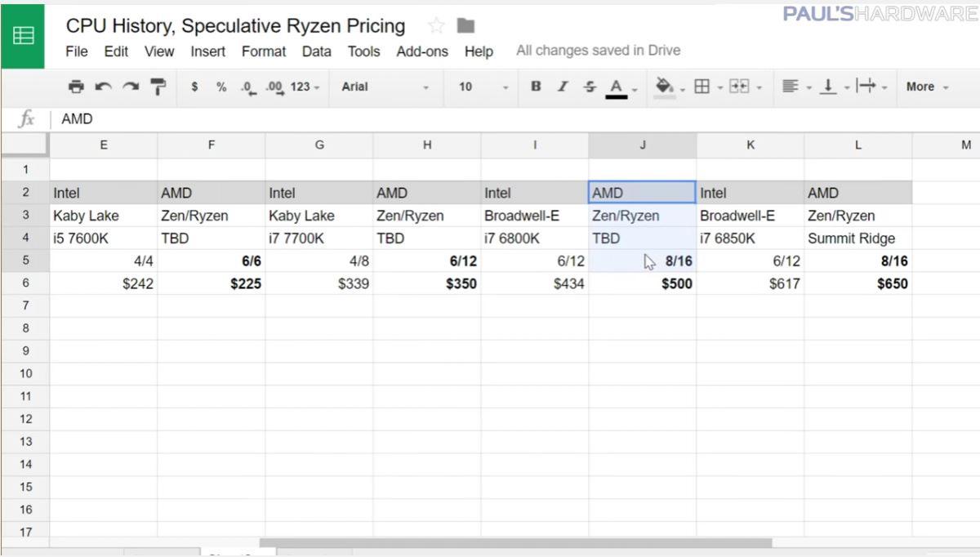The width and height of the screenshot is (980, 557).
Task: Select cell i5 7600K
Action: tap(104, 238)
